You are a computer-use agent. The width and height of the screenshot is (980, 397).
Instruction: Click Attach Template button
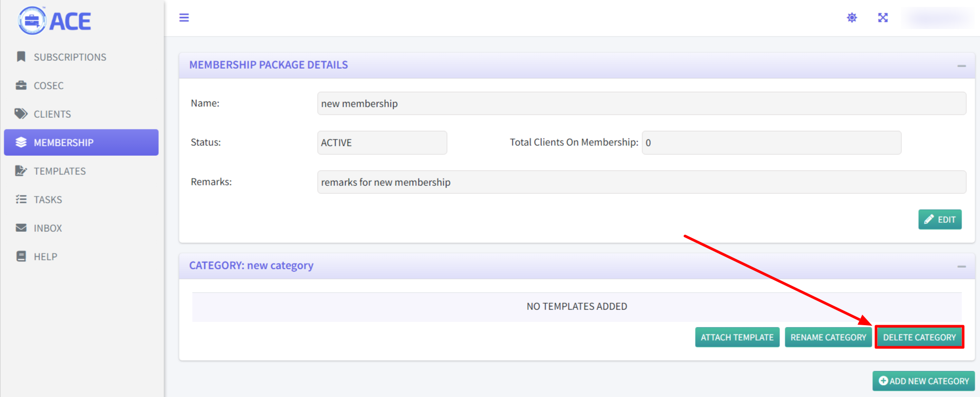point(737,337)
